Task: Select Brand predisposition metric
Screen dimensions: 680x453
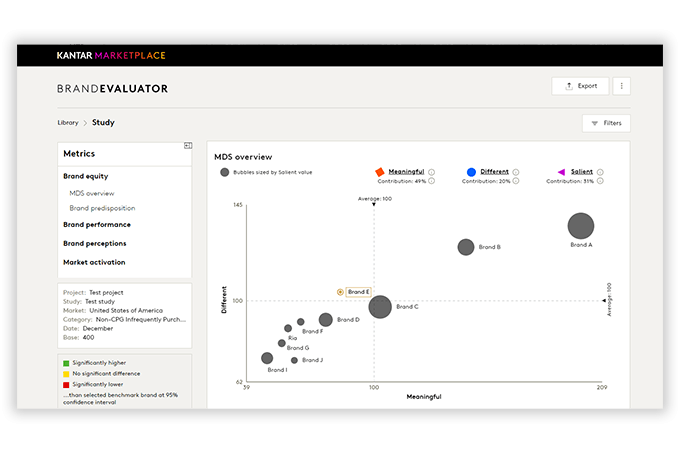Action: [x=102, y=208]
